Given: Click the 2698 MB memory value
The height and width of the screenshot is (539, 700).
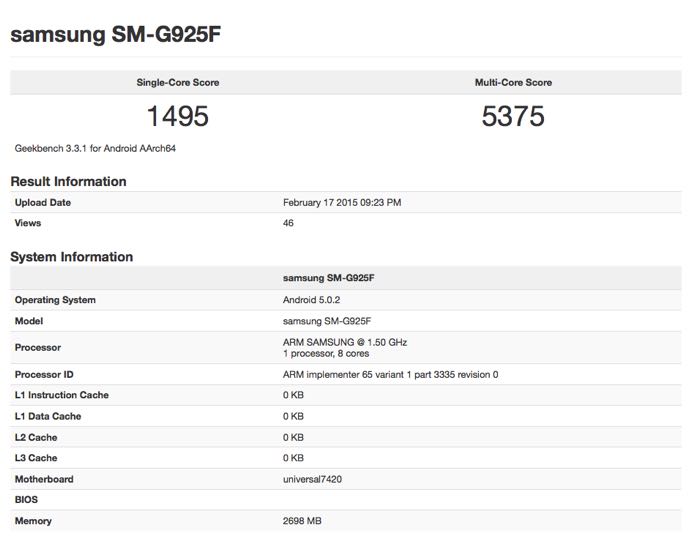Looking at the screenshot, I should [x=303, y=521].
